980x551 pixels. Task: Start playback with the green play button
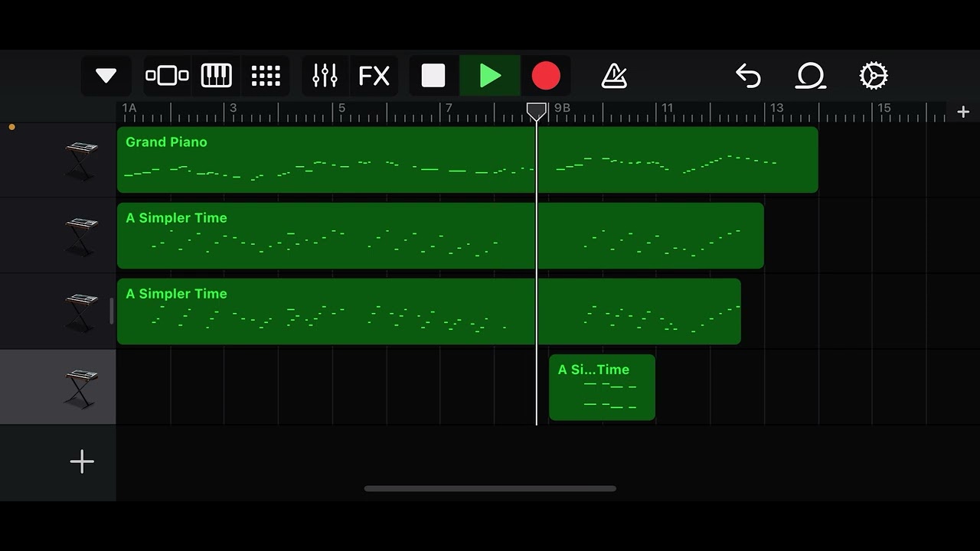pyautogui.click(x=490, y=76)
